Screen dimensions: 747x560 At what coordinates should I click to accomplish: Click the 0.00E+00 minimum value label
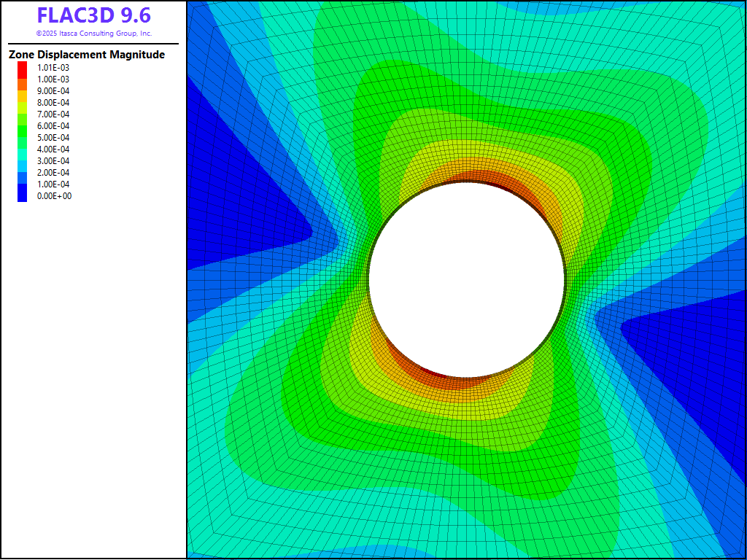click(54, 196)
